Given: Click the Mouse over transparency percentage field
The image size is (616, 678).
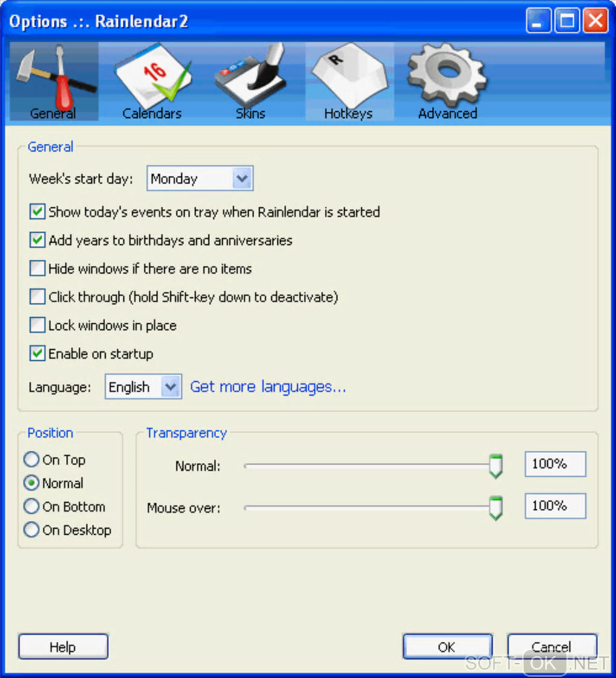Looking at the screenshot, I should 556,506.
